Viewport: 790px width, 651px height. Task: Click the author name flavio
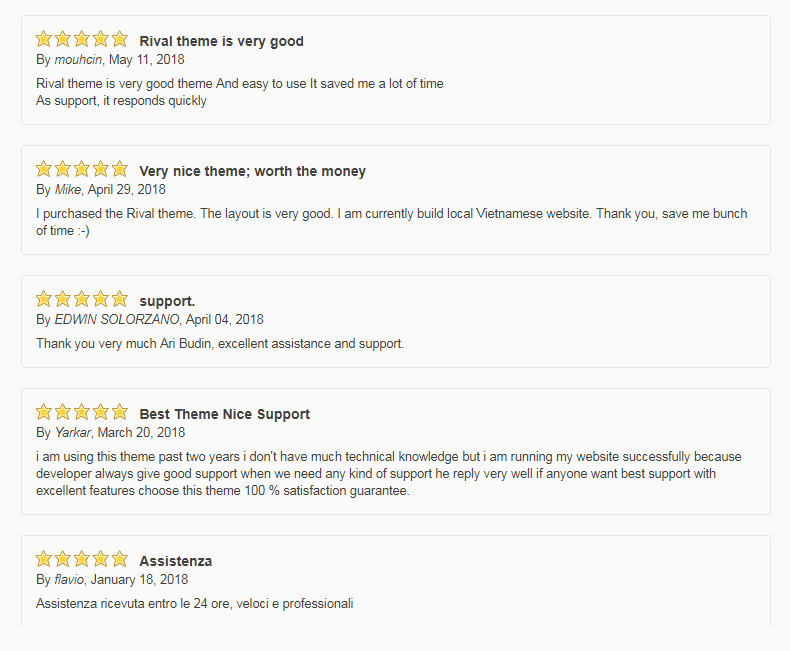click(69, 579)
